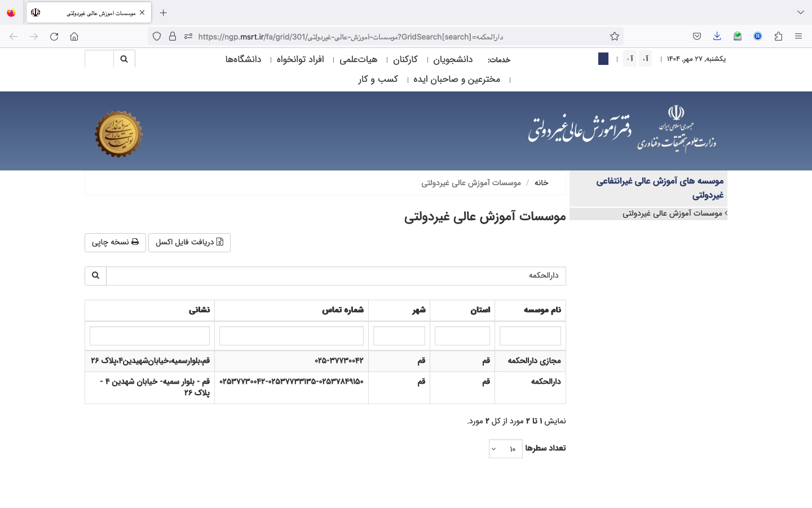Open the rows-per-page dropdown showing ۱۰

[505, 449]
